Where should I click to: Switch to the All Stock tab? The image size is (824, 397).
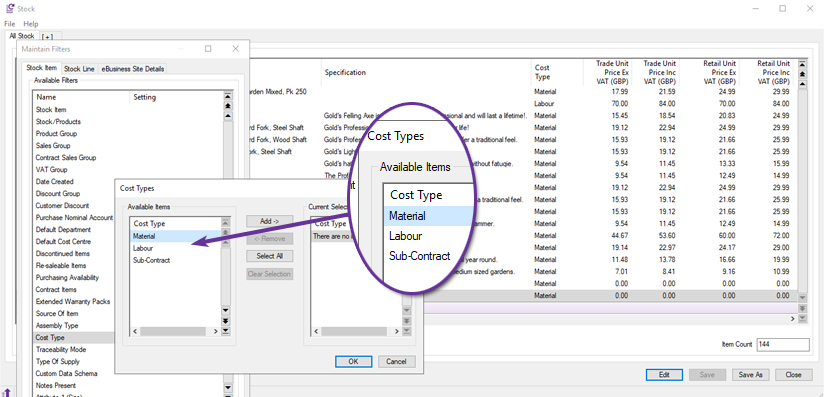pyautogui.click(x=22, y=36)
